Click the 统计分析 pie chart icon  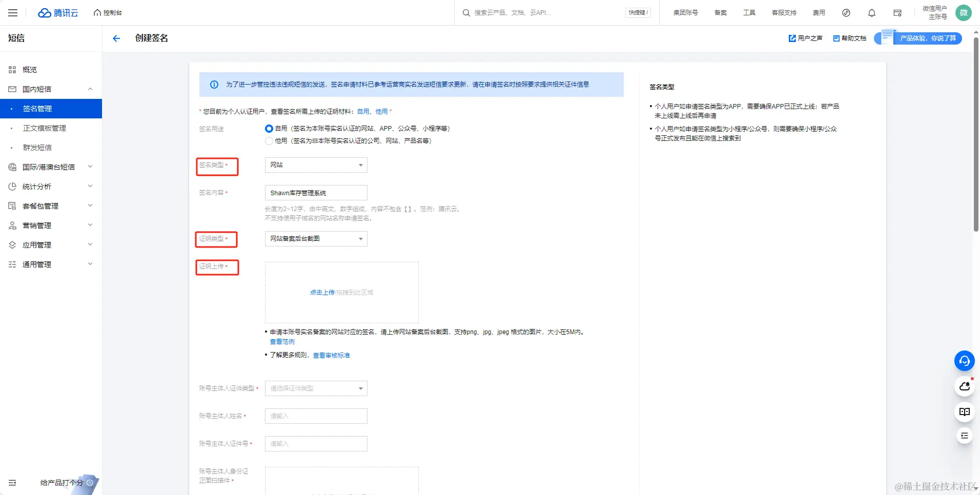coord(12,187)
